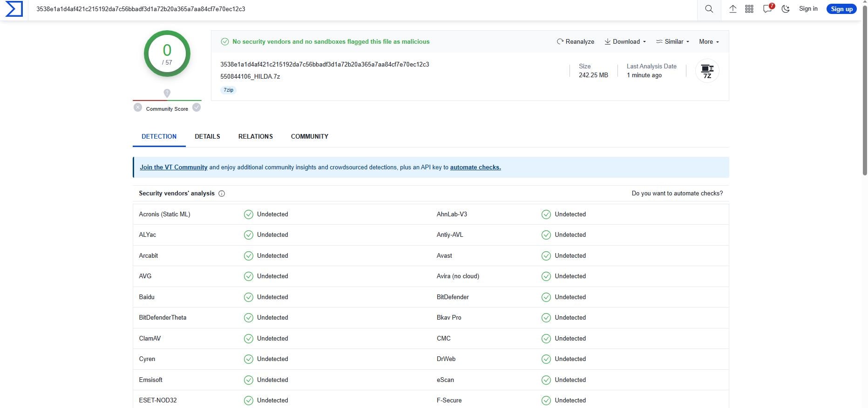Expand the Similar dropdown
868x408 pixels.
[673, 41]
